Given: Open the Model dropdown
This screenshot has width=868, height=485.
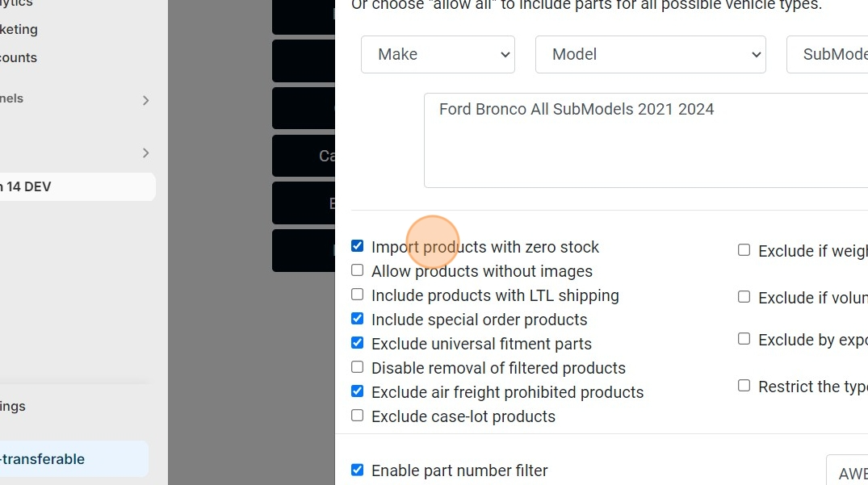Looking at the screenshot, I should coord(650,55).
